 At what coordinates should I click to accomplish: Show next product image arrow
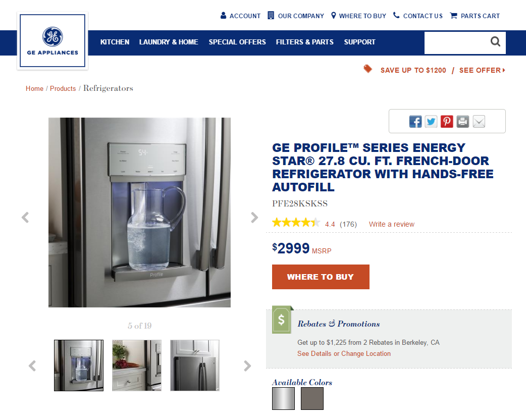click(254, 218)
